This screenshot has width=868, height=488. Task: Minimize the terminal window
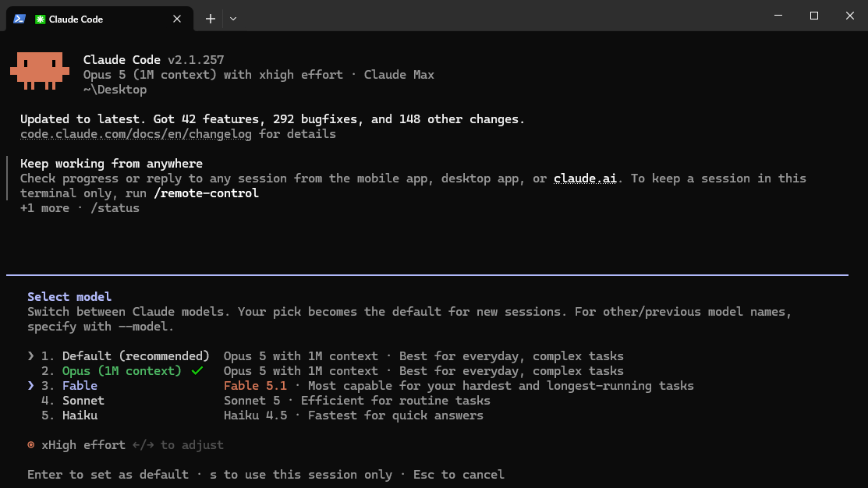(x=778, y=16)
